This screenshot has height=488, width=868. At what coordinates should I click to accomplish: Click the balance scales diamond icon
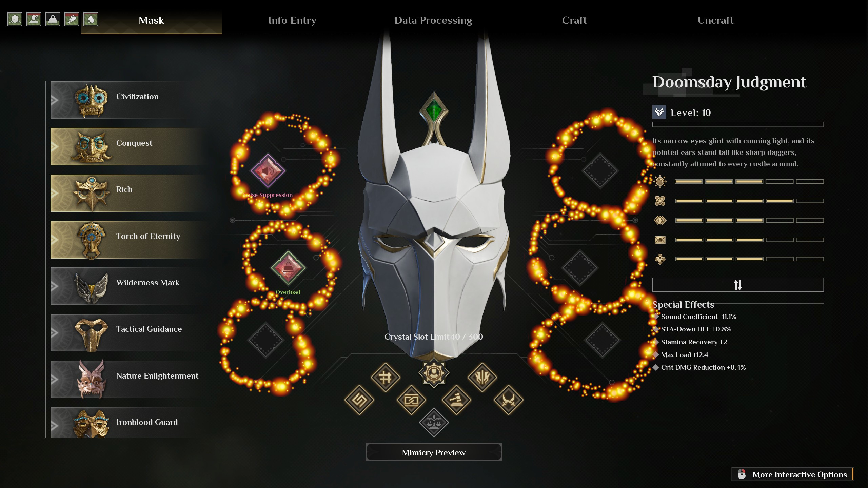434,423
